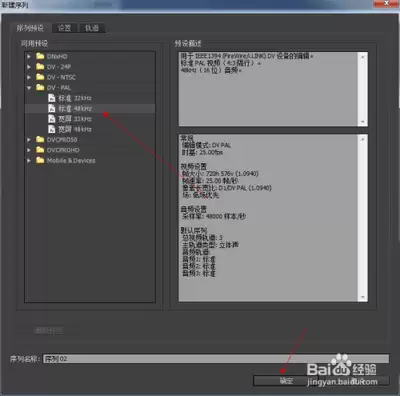Viewport: 400px width, 396px height.
Task: Switch to the 序列预设 tab
Action: click(x=30, y=28)
